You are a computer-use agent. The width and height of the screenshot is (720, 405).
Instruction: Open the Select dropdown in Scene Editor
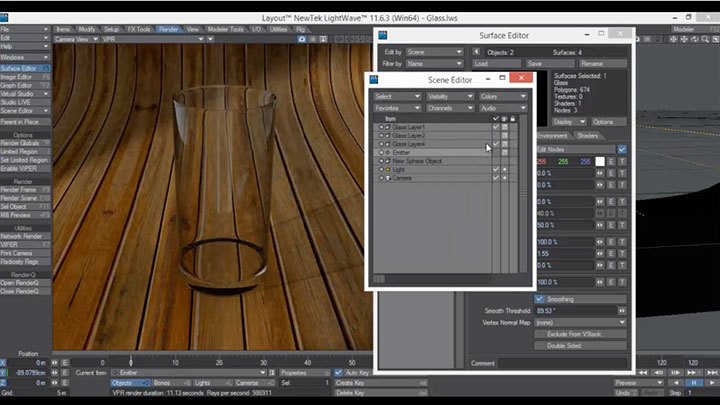[397, 96]
